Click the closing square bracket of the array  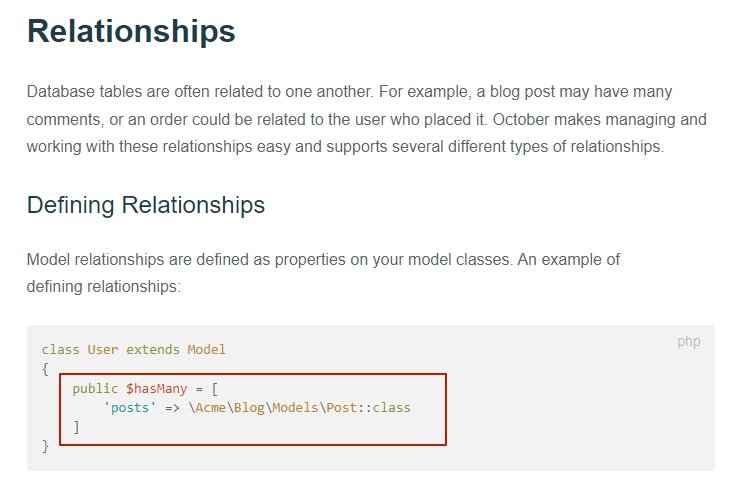coord(75,427)
